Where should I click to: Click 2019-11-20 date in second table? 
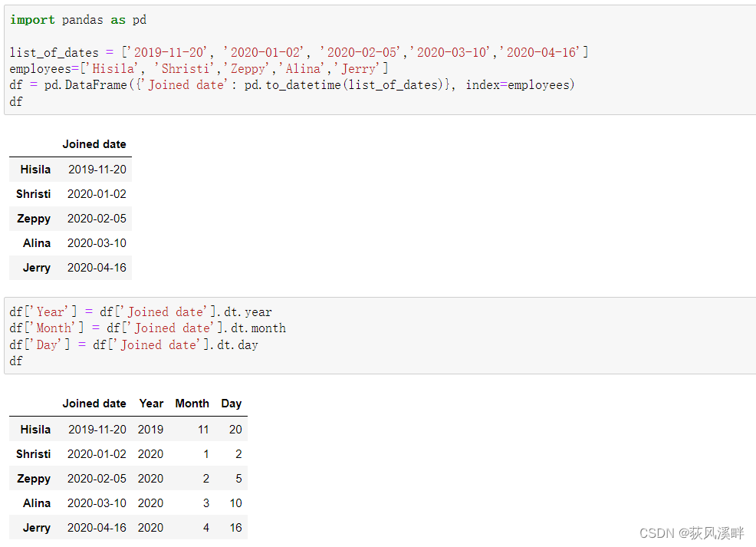(97, 430)
